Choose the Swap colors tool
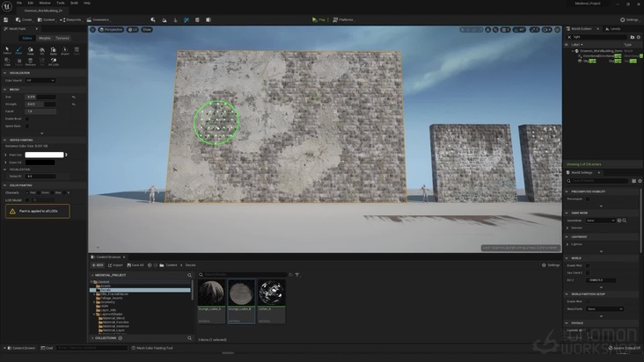 tap(31, 50)
